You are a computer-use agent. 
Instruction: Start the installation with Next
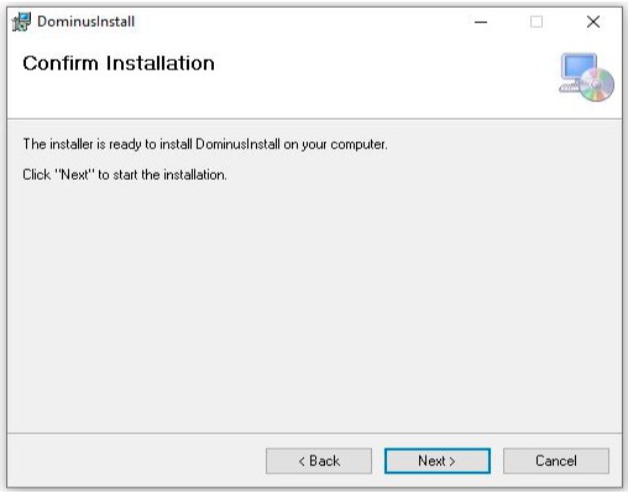coord(437,461)
